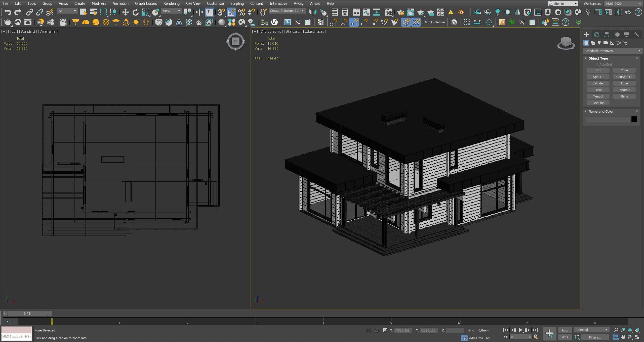Select the Pan View hand tool
Screen dimensions: 644x342
pyautogui.click(x=623, y=337)
